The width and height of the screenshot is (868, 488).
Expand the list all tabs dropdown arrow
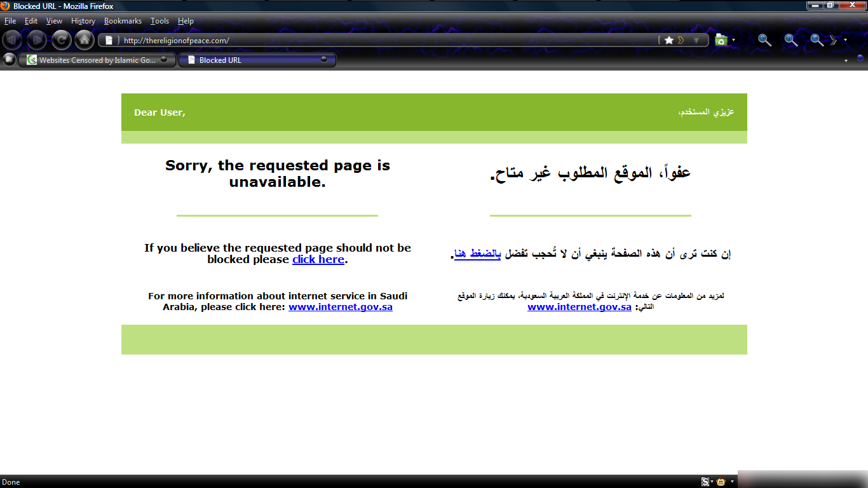coord(846,61)
